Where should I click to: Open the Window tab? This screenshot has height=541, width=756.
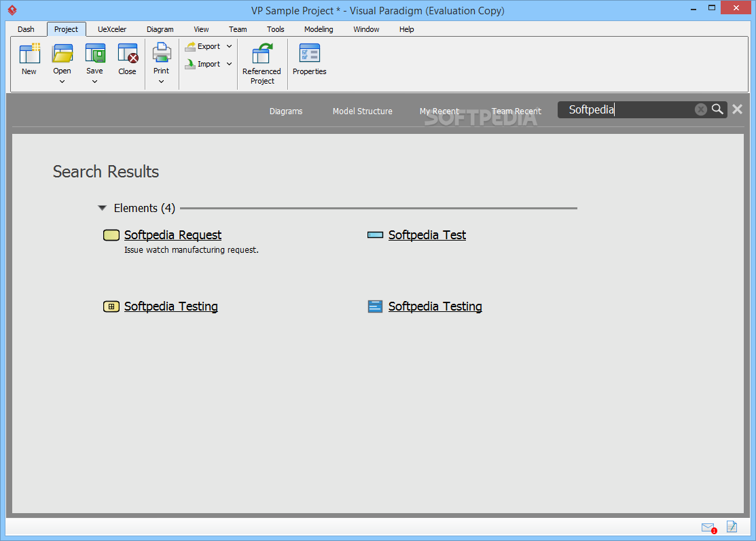[366, 29]
